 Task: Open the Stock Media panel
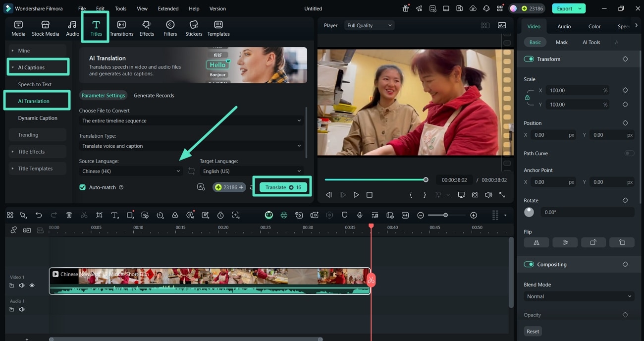click(46, 28)
